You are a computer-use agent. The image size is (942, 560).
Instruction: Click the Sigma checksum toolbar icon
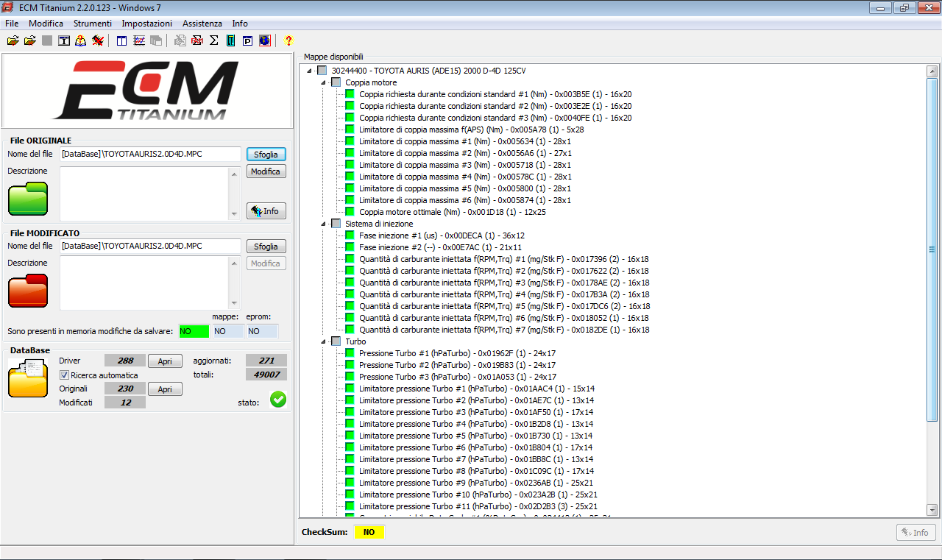[x=214, y=40]
